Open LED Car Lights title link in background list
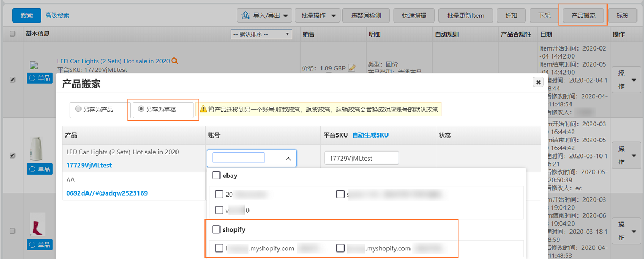Screen dimensions: 644x259 pyautogui.click(x=113, y=61)
